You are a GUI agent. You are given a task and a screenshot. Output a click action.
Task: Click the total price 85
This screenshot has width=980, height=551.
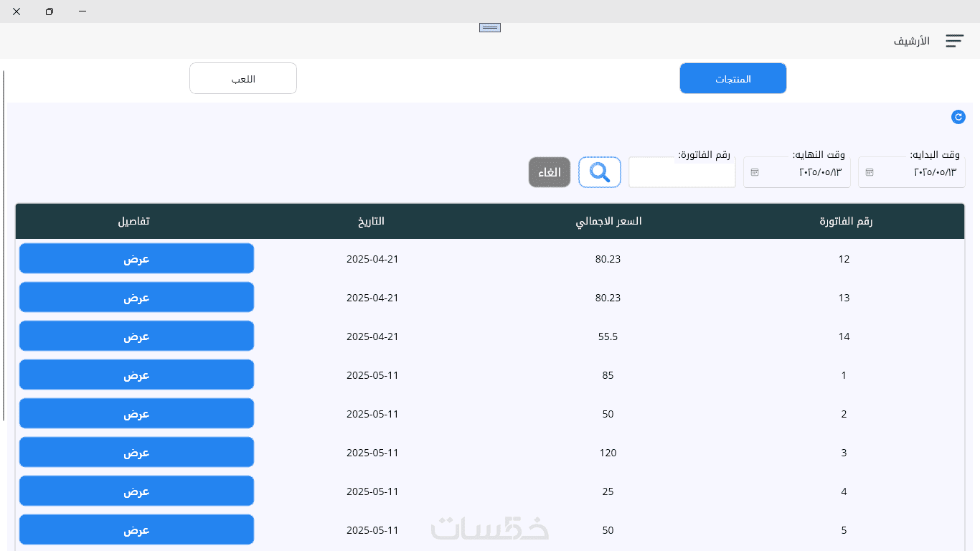coord(608,375)
